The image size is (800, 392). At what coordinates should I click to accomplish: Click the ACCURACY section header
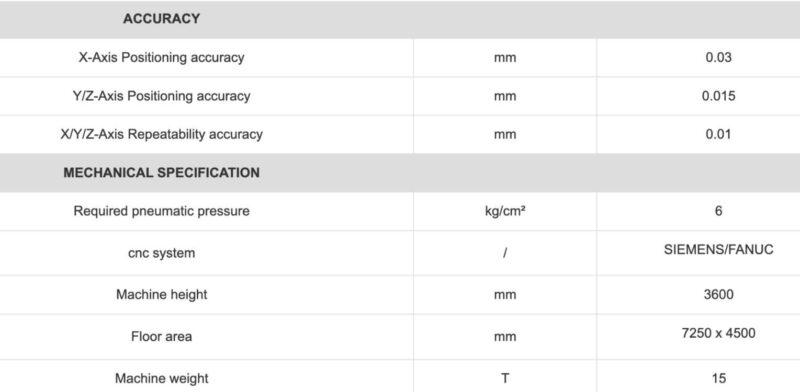click(x=161, y=19)
